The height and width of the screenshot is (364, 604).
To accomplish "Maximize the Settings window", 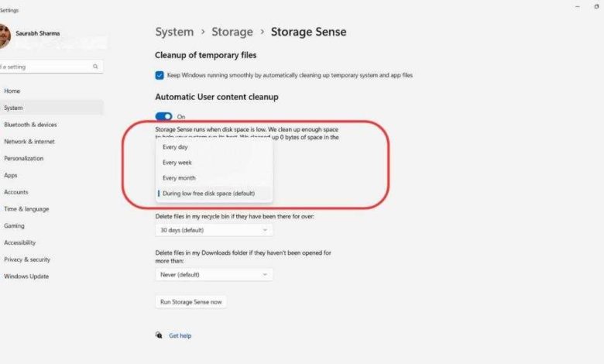I will pos(595,7).
